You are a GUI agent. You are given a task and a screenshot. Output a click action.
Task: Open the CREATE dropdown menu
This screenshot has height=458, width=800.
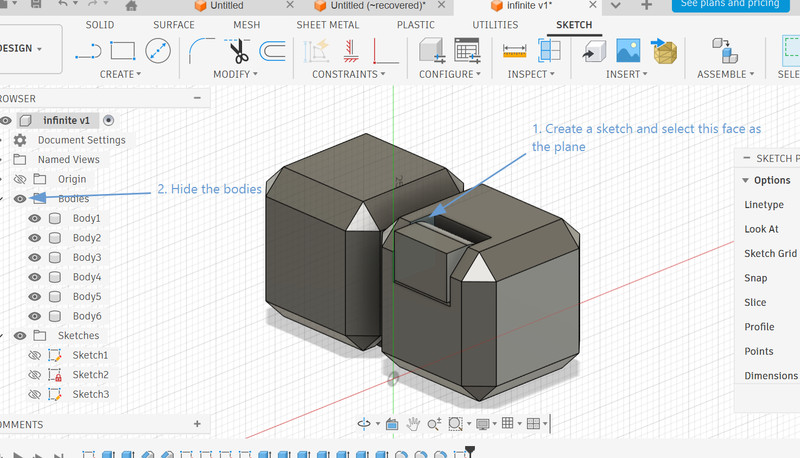[120, 74]
